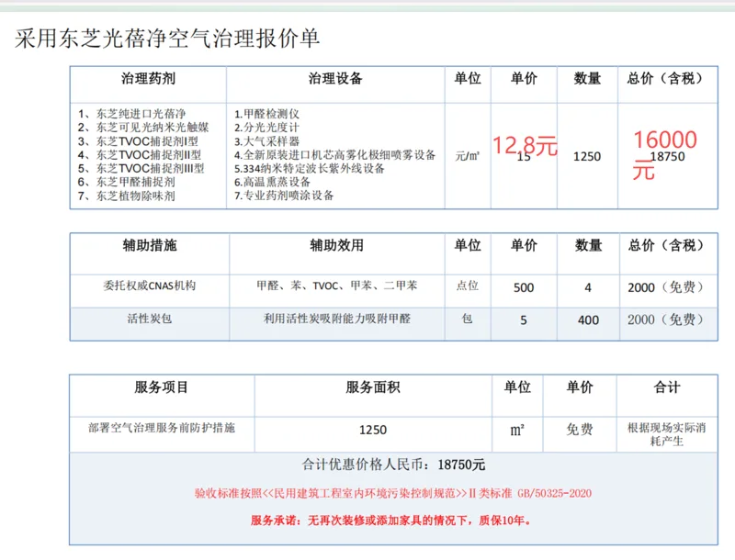
Task: Click the 总价（含税） header in first table
Action: click(667, 78)
